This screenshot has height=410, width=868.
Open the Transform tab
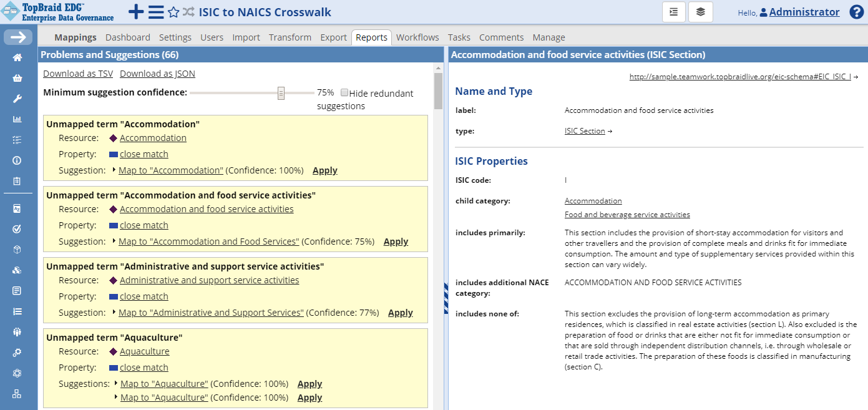[x=290, y=37]
